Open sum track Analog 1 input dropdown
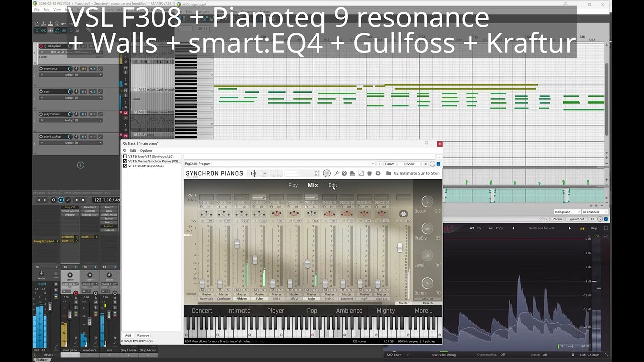 (70, 98)
